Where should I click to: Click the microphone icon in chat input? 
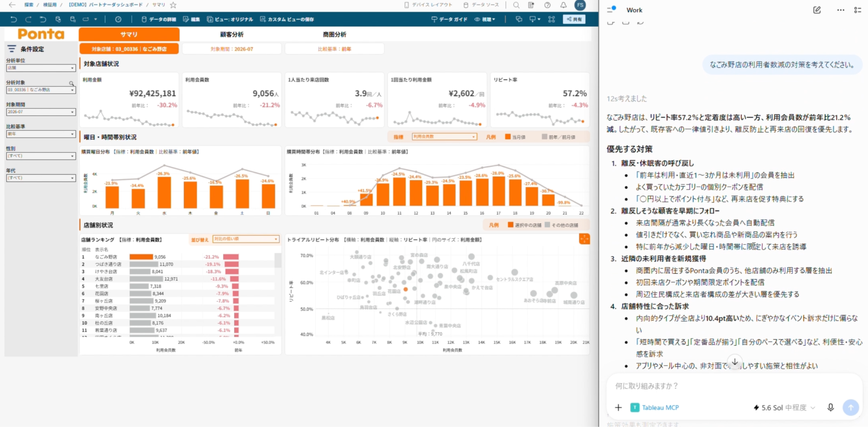831,408
